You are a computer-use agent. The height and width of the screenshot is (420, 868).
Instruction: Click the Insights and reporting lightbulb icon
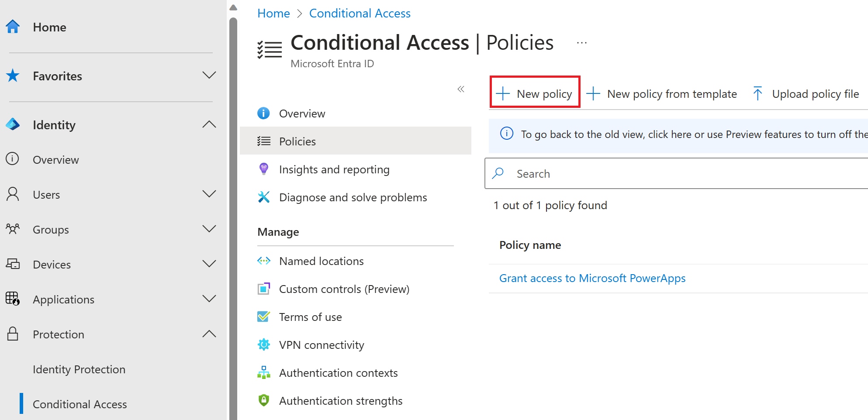click(264, 169)
